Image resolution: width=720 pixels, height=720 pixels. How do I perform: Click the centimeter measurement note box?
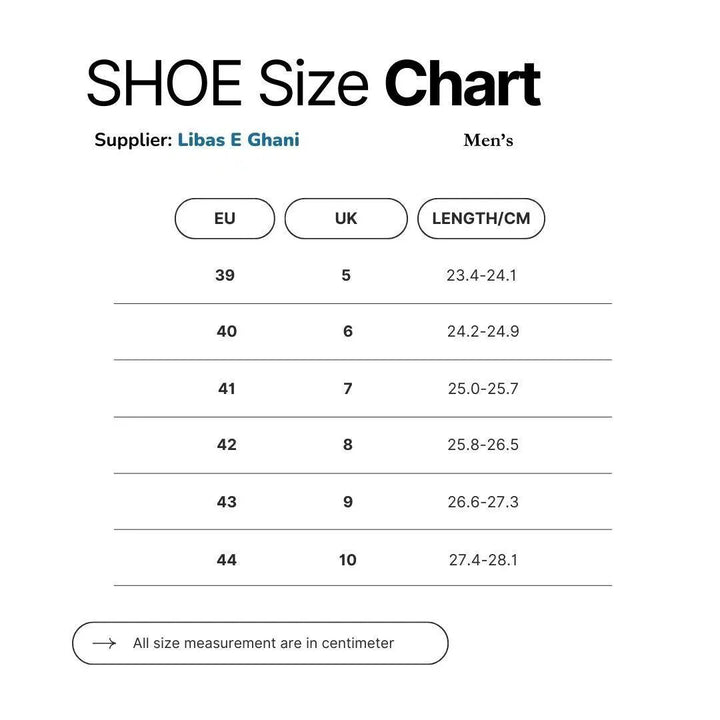pos(262,643)
